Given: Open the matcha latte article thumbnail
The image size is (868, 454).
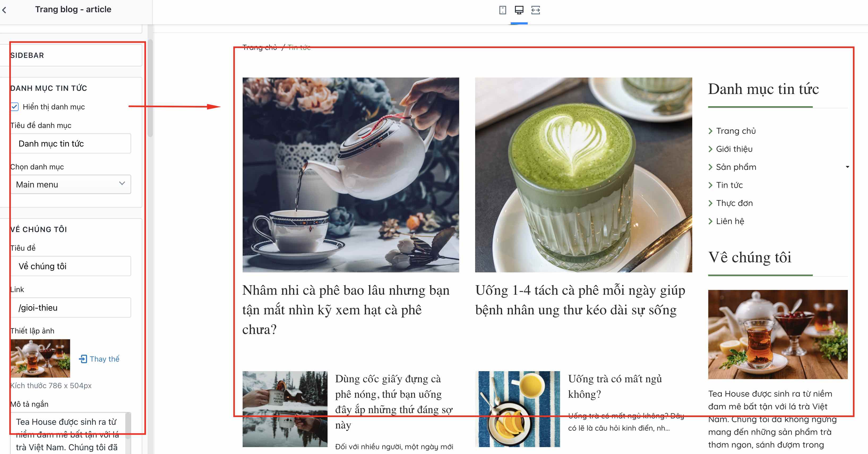Looking at the screenshot, I should click(583, 175).
